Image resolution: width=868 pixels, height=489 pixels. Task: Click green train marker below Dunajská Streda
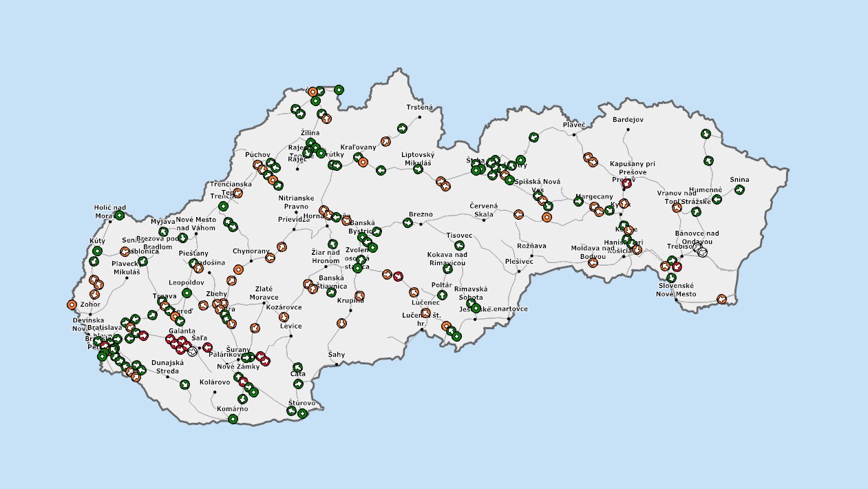click(x=185, y=384)
